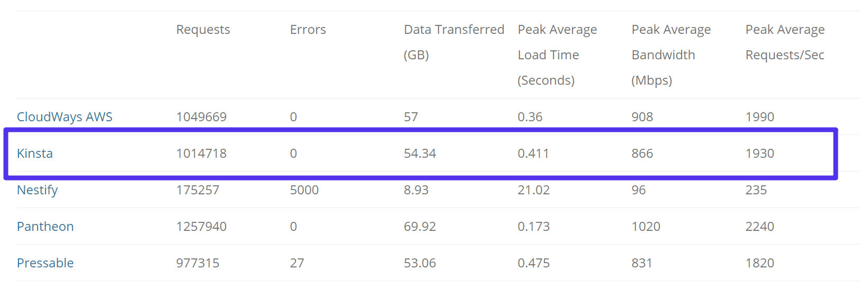Viewport: 868px width, 305px height.
Task: Click Pressable's 977315 requests cell
Action: 198,263
